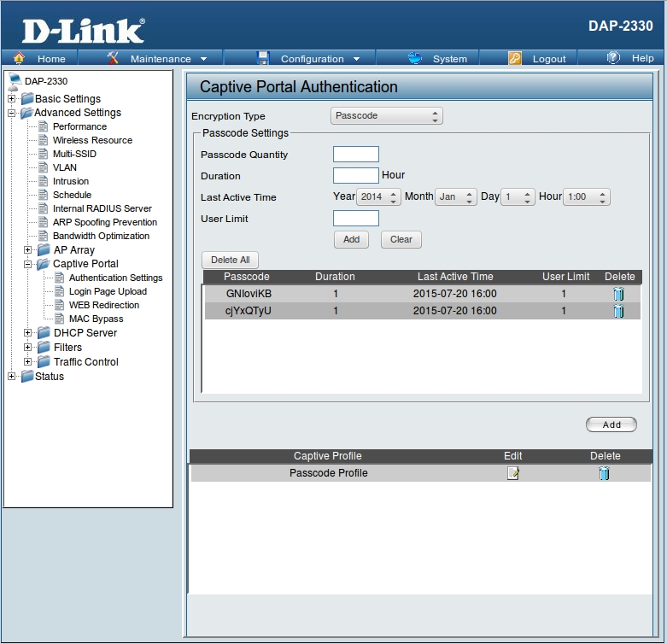Viewport: 667px width, 644px height.
Task: Click the Delete All button
Action: tap(230, 260)
